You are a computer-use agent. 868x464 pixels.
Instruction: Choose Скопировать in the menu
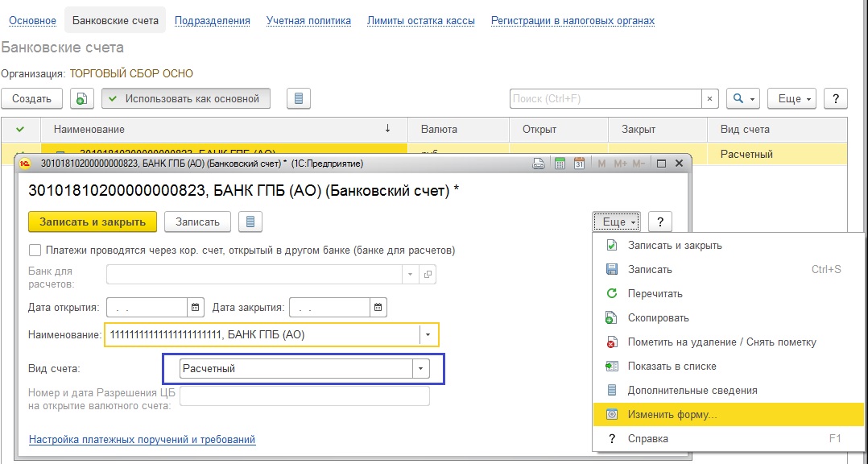(728, 318)
